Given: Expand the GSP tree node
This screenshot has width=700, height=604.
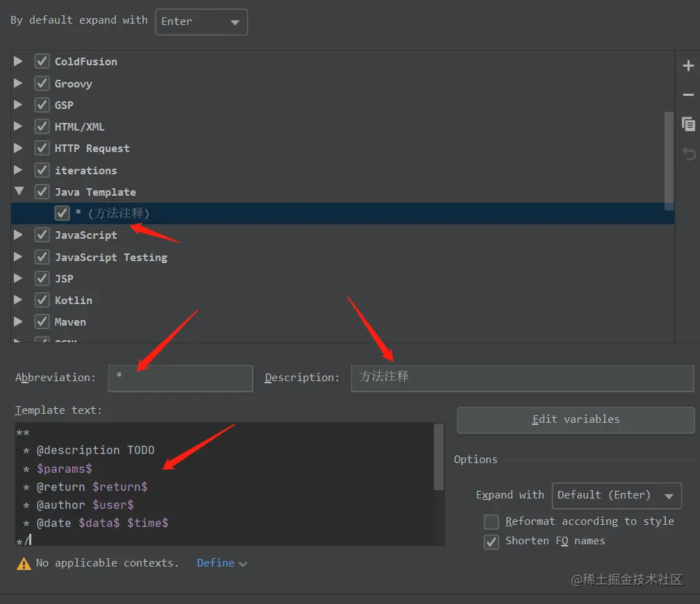Looking at the screenshot, I should [18, 104].
